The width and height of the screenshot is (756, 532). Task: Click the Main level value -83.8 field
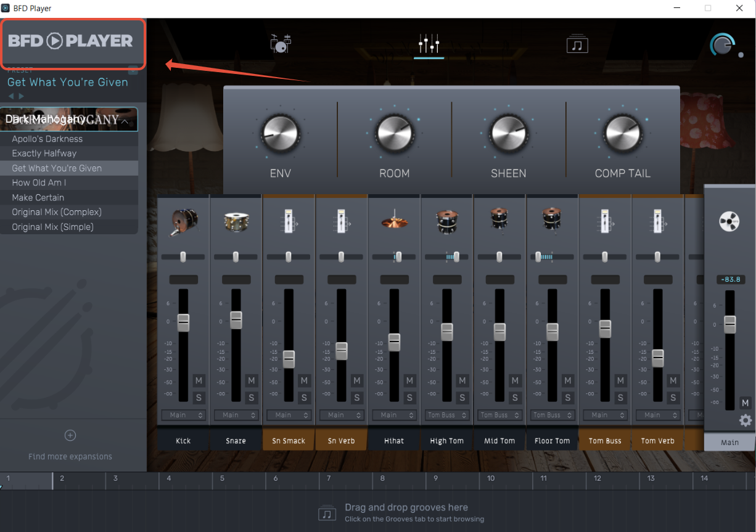[729, 280]
